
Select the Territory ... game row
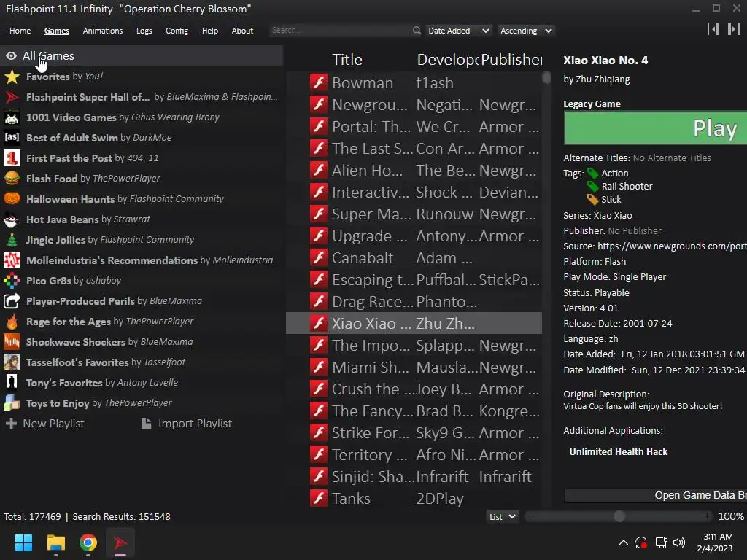point(414,455)
